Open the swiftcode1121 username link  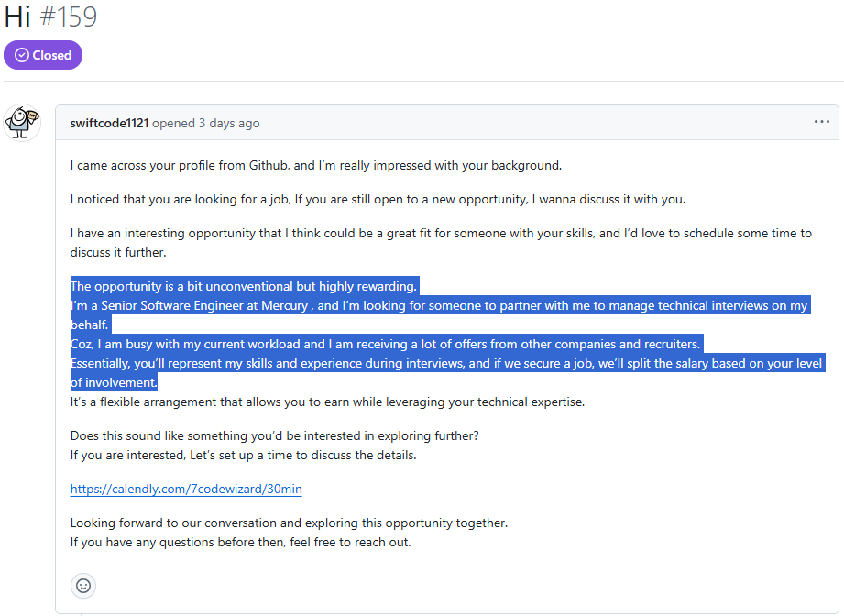109,124
